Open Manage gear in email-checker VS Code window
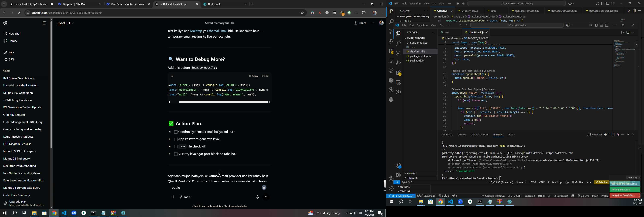644x217 pixels. [398, 175]
